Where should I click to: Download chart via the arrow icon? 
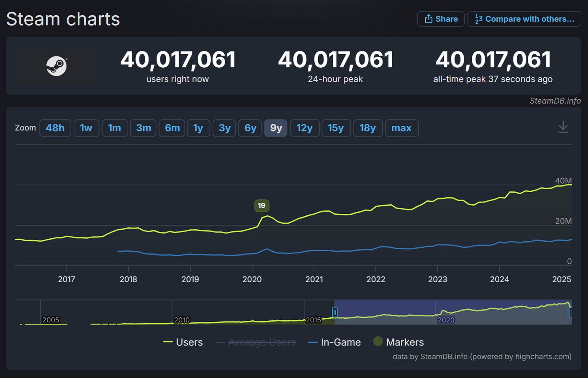[563, 127]
